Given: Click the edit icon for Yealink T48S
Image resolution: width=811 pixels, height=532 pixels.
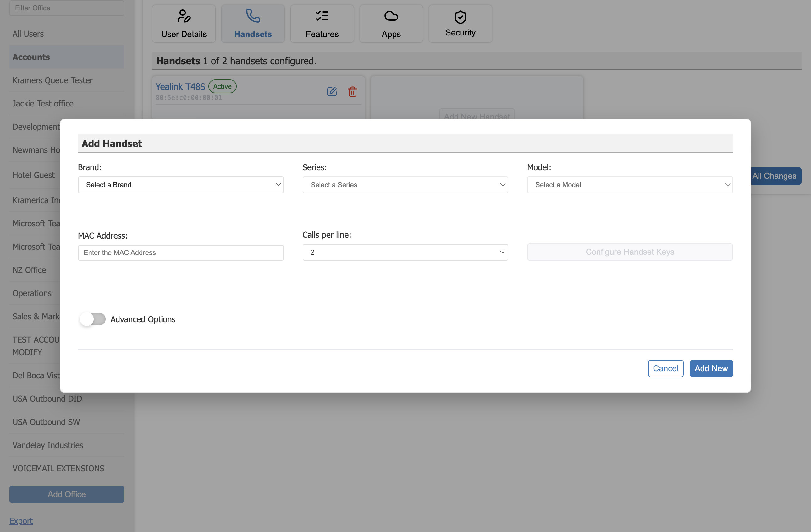Looking at the screenshot, I should [332, 92].
